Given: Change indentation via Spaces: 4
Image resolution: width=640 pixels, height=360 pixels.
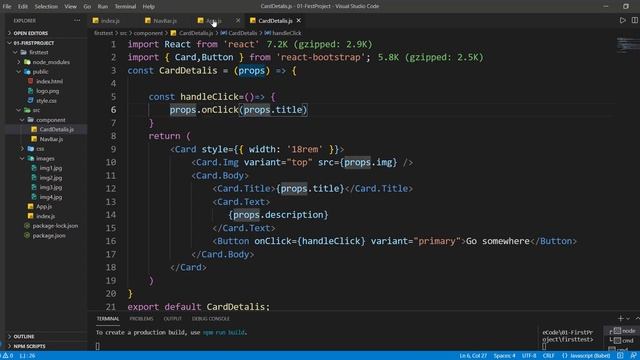Looking at the screenshot, I should (x=504, y=356).
